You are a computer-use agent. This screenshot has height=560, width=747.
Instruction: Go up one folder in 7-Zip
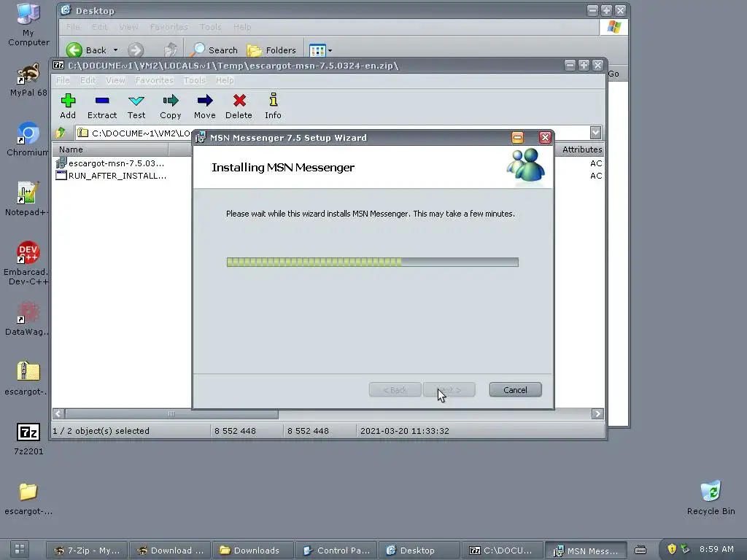[61, 133]
